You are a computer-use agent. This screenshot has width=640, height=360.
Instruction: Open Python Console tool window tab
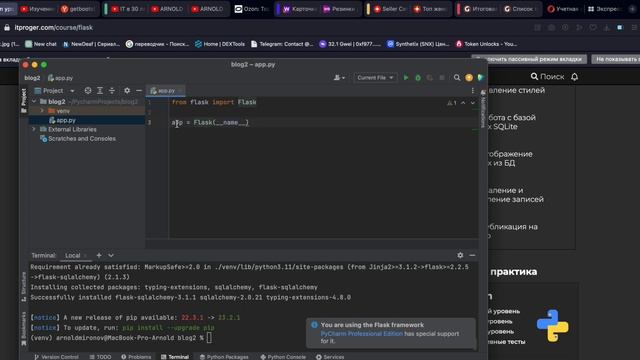click(x=283, y=357)
